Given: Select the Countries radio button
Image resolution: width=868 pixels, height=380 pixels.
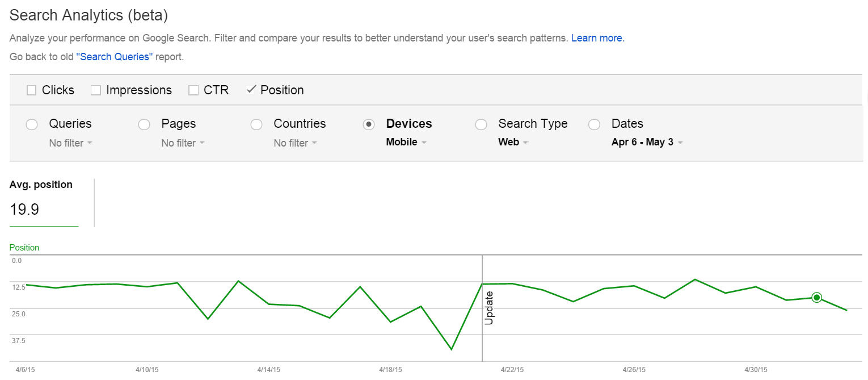Looking at the screenshot, I should 256,124.
